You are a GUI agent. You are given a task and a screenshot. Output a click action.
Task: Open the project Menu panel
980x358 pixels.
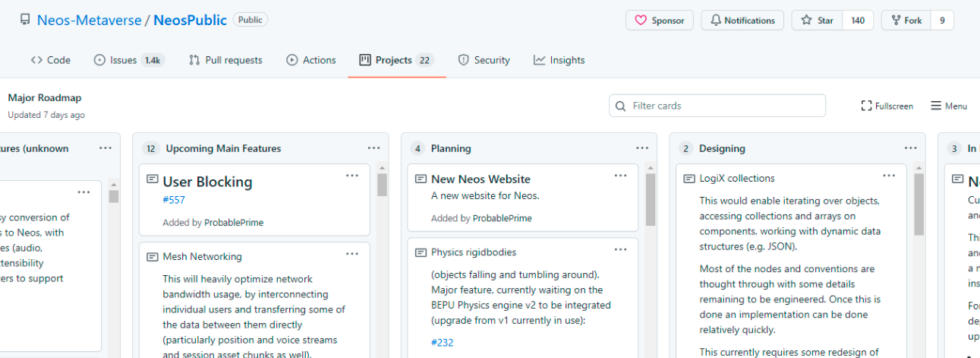(x=949, y=106)
